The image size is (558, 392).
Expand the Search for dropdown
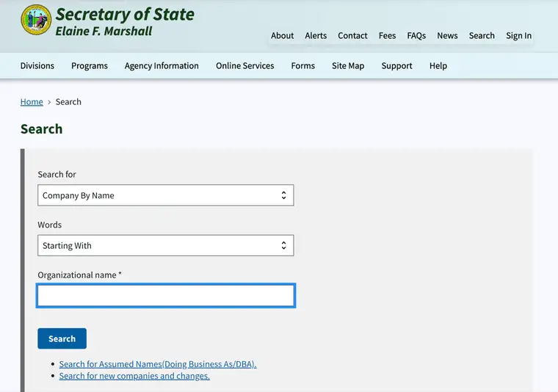pyautogui.click(x=166, y=195)
